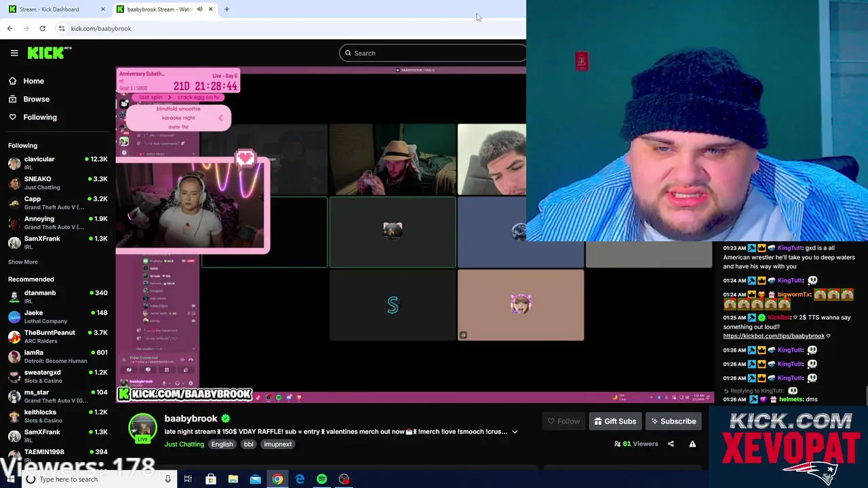Screen dimensions: 868x488
Task: Open ms_star in Recommended list
Action: tap(58, 396)
